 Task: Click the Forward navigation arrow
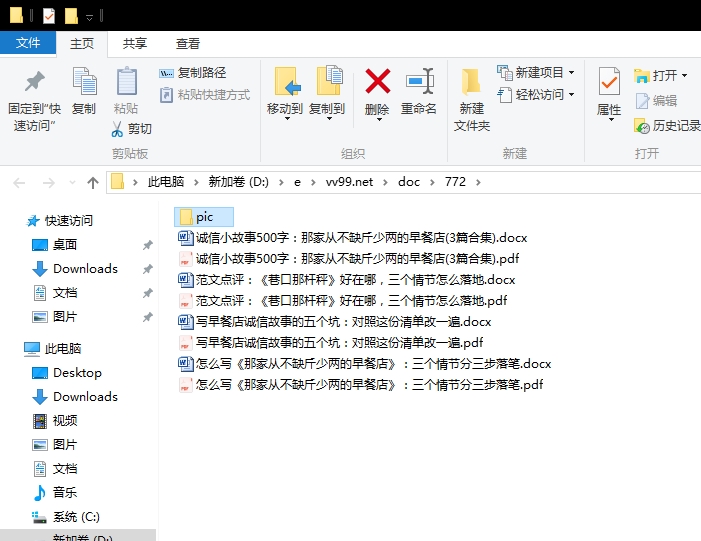coord(48,182)
